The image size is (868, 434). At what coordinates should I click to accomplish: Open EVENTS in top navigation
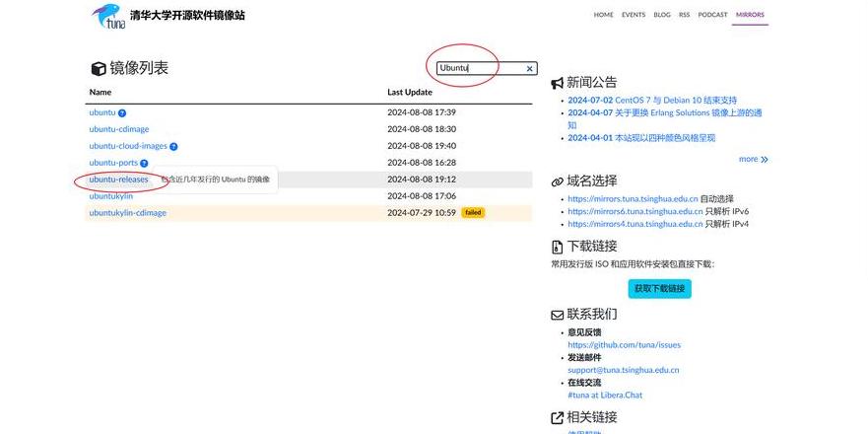click(x=634, y=15)
